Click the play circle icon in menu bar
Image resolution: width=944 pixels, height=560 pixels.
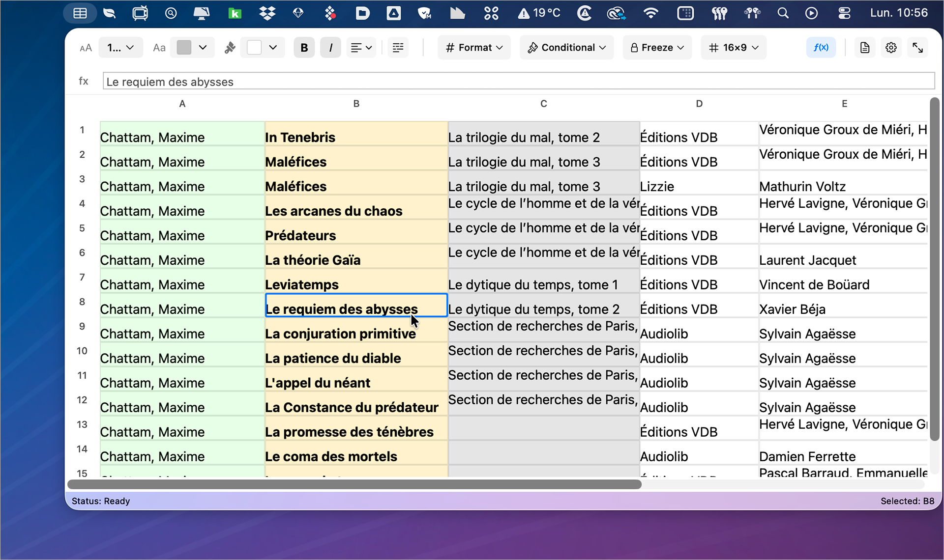[x=811, y=13]
